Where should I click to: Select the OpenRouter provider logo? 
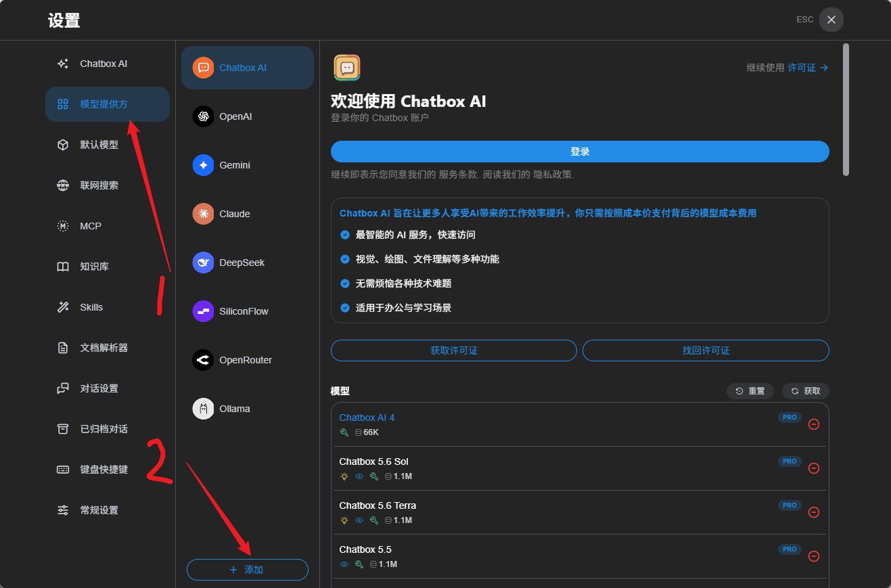click(x=203, y=360)
